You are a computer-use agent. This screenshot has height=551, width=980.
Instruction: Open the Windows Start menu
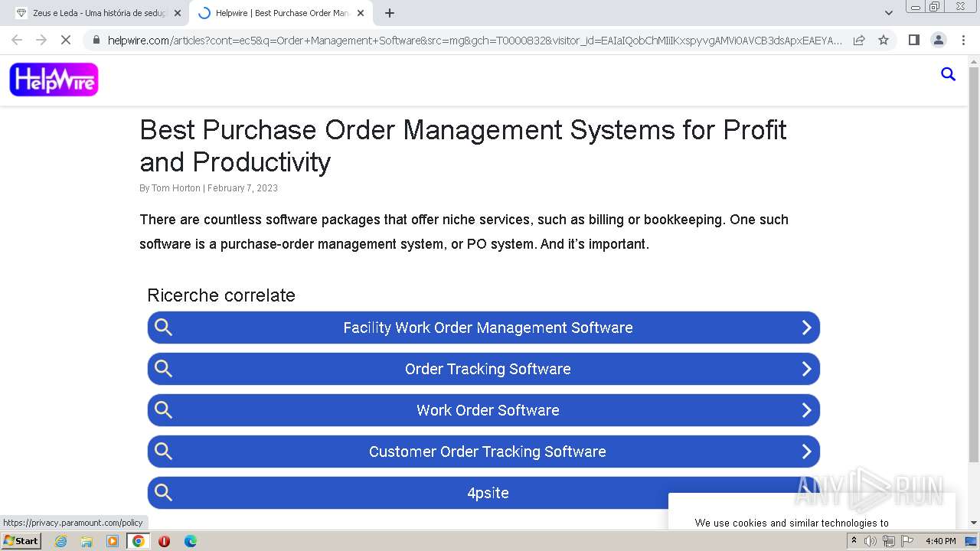[21, 541]
